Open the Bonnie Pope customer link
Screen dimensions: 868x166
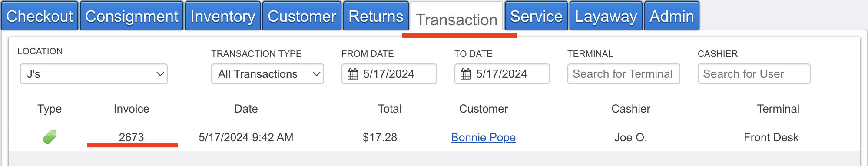[x=484, y=137]
